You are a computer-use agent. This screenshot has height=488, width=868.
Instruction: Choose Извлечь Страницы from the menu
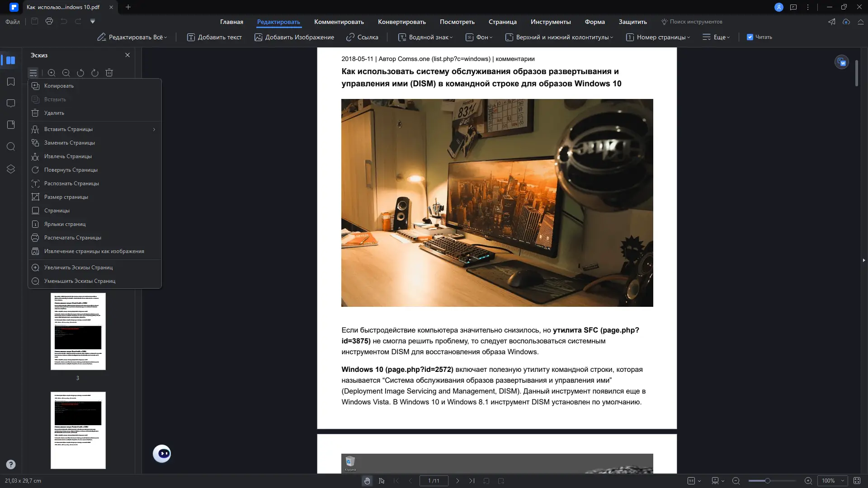pos(68,156)
